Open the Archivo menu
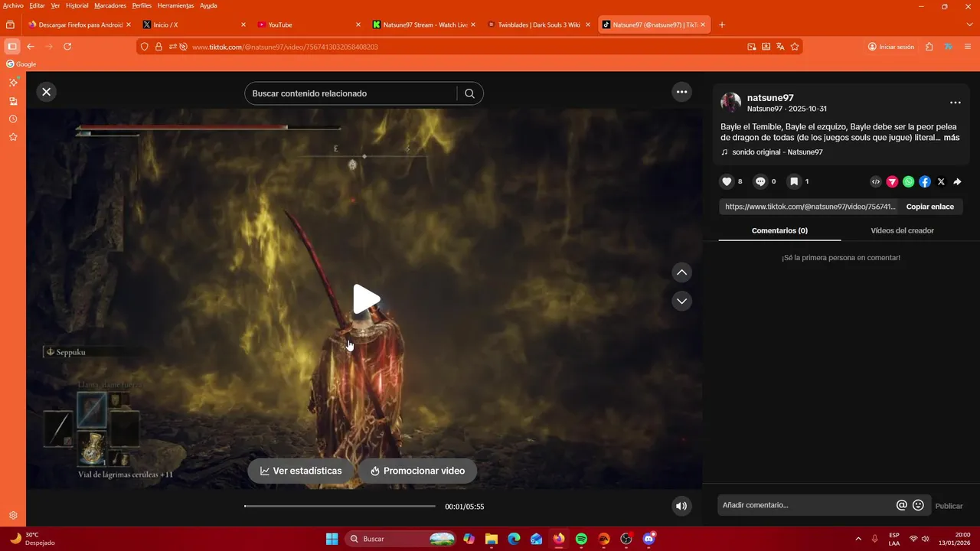 pos(13,5)
